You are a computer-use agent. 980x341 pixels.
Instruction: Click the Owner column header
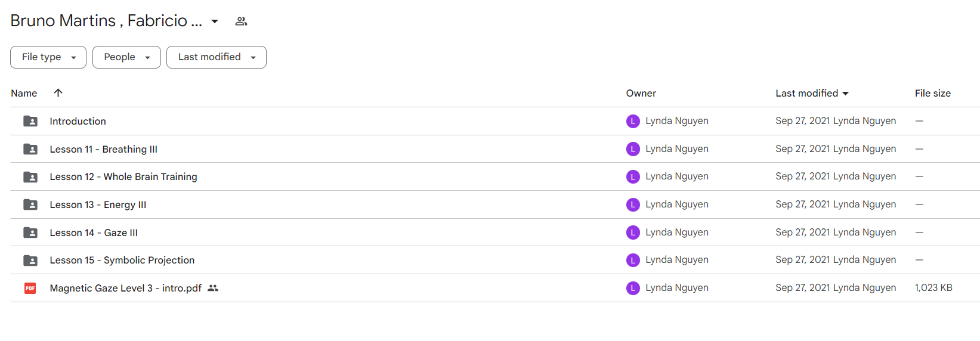click(x=641, y=93)
